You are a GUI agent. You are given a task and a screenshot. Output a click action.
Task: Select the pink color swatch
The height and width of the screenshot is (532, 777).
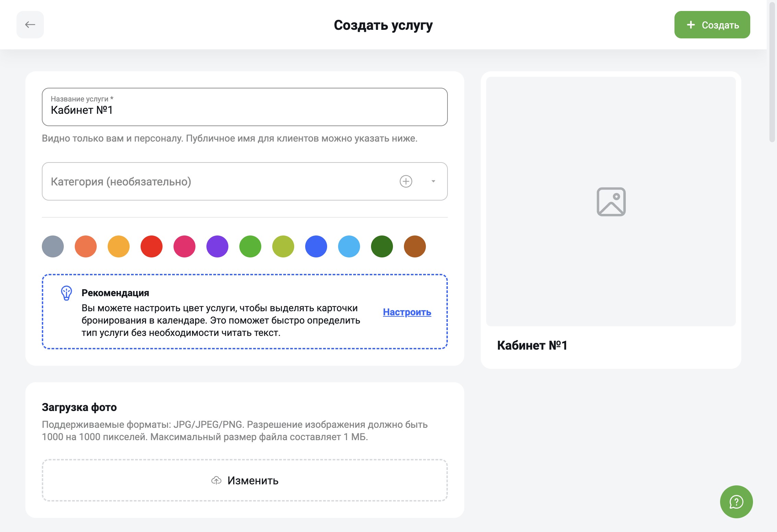pyautogui.click(x=184, y=246)
